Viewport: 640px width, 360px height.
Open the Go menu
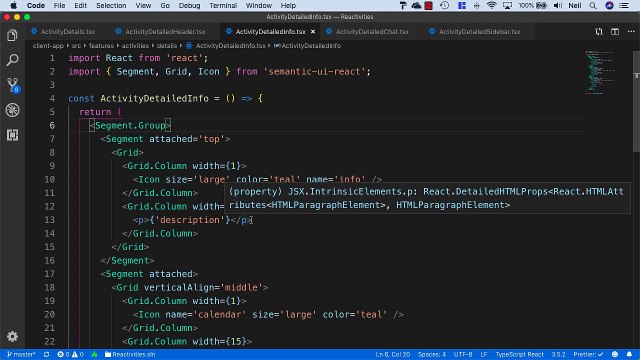point(165,5)
